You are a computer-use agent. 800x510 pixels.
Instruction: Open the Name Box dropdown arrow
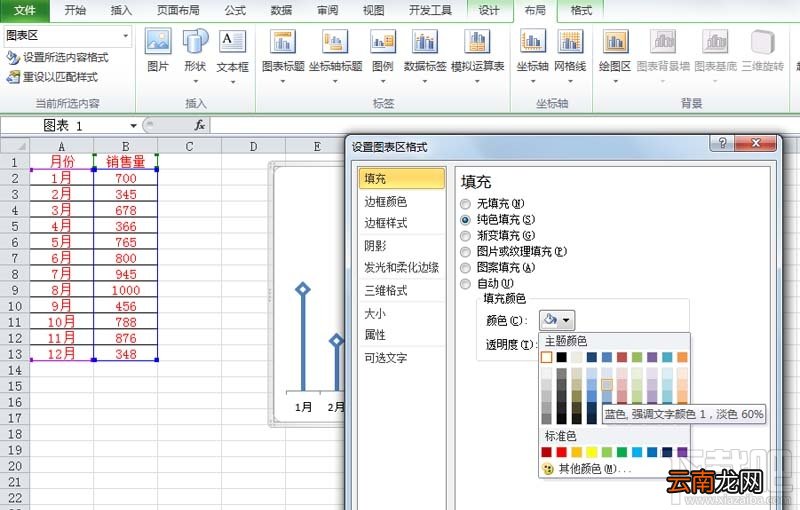(x=133, y=125)
